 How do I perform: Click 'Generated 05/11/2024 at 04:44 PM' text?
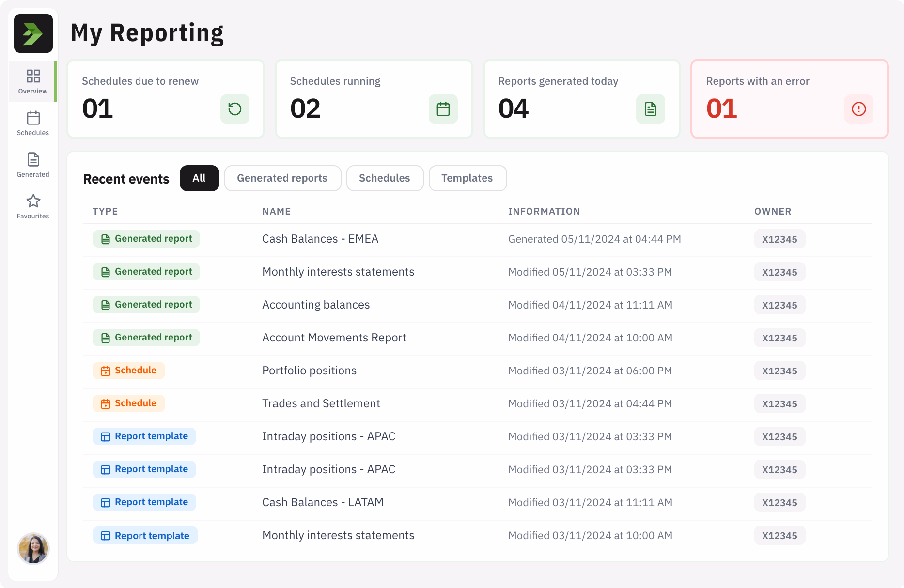pos(594,239)
